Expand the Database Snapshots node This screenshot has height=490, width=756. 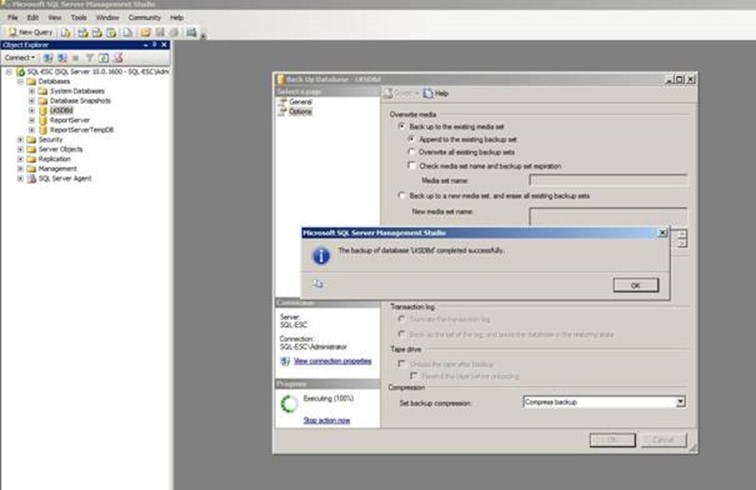[32, 101]
